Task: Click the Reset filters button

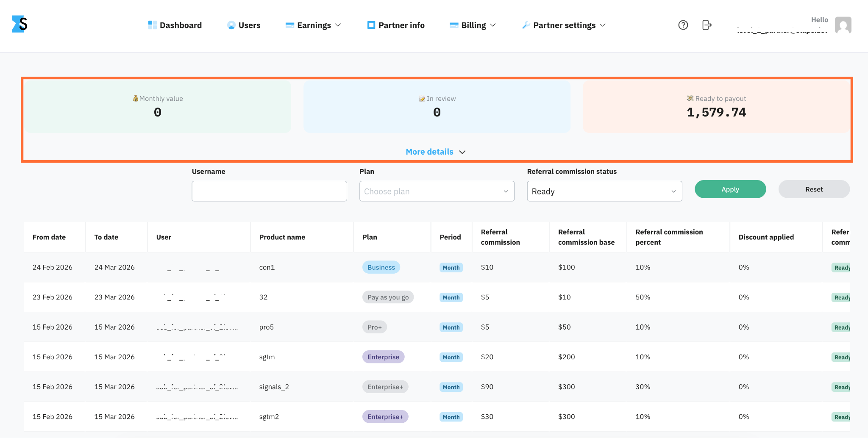Action: pos(814,189)
